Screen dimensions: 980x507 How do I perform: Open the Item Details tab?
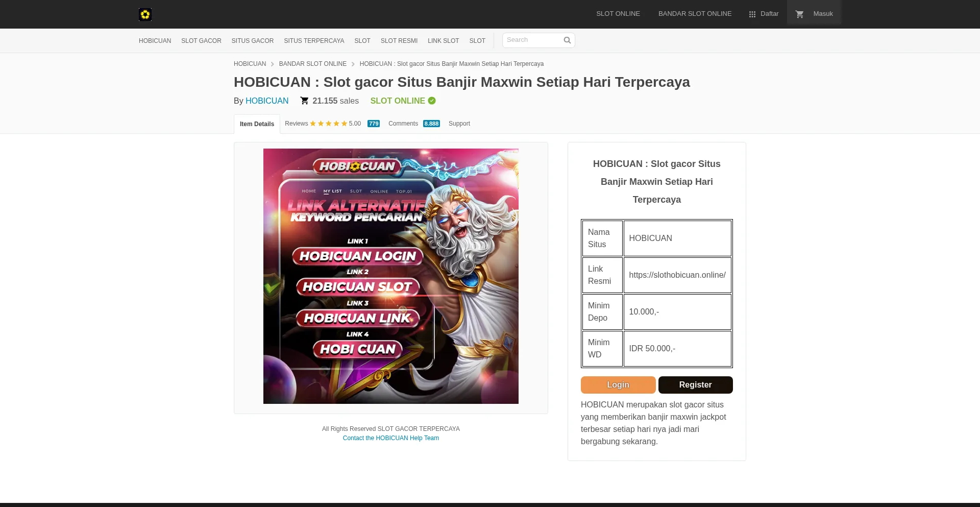(257, 124)
